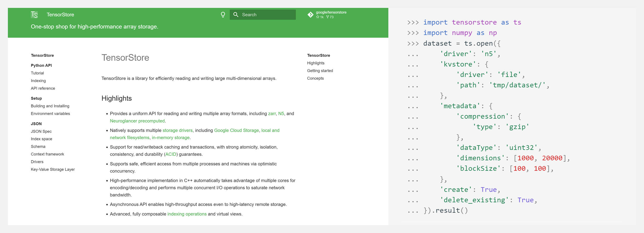Click the 'uint32' dataType value
The width and height of the screenshot is (644, 233).
pos(522,148)
